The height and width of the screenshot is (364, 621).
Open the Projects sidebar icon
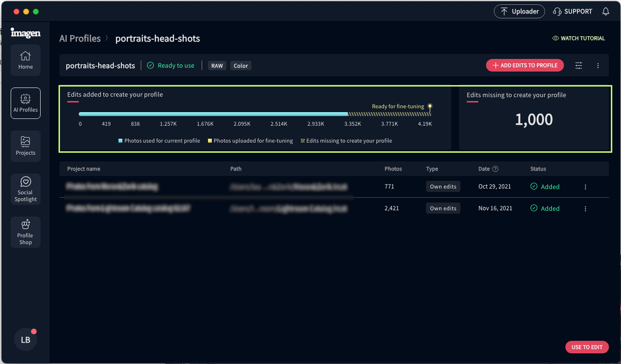[26, 146]
